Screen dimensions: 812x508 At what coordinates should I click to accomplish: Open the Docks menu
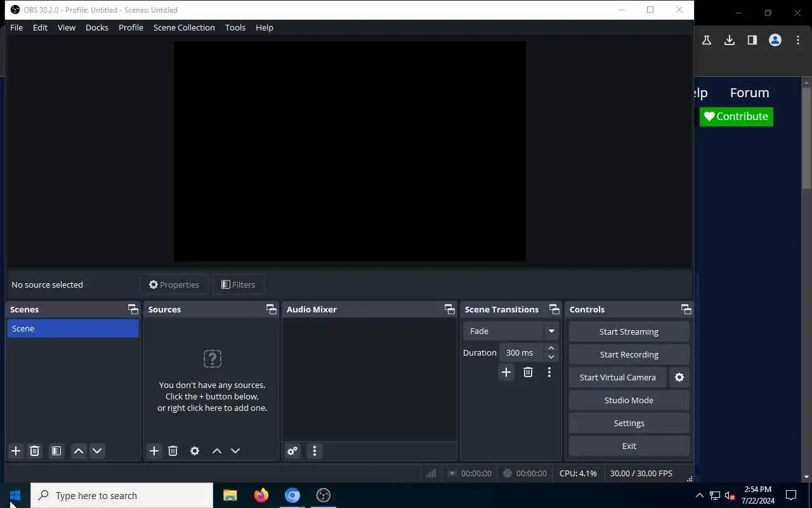click(x=97, y=27)
